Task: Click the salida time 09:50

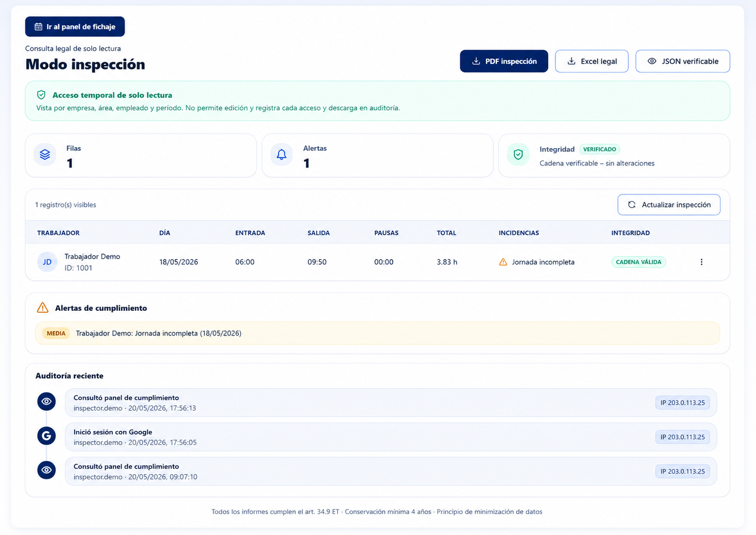Action: [x=317, y=262]
